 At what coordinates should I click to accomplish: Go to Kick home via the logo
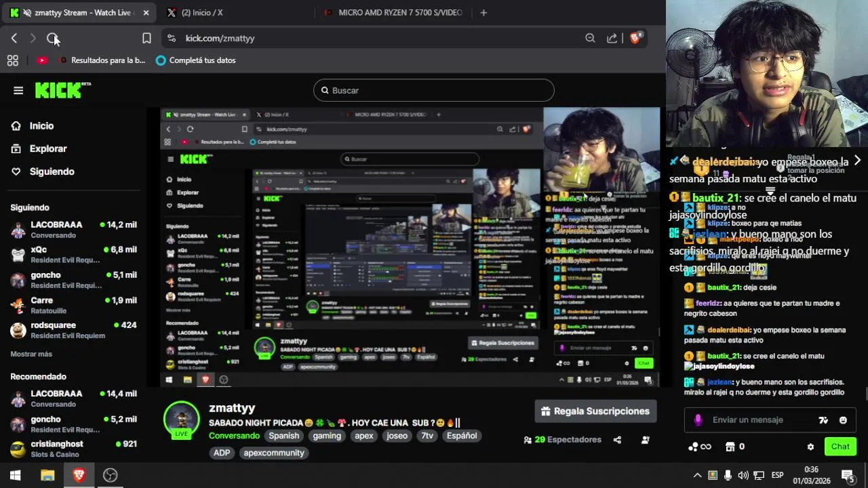[62, 90]
